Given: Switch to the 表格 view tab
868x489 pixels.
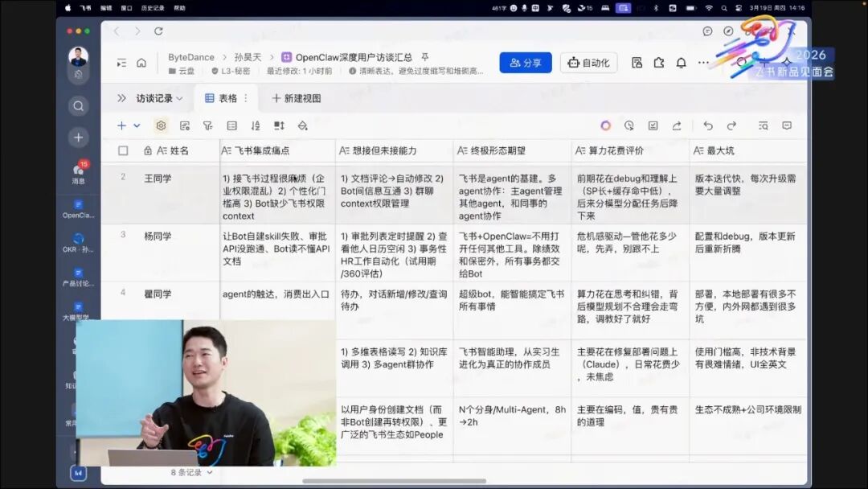Looking at the screenshot, I should (222, 98).
